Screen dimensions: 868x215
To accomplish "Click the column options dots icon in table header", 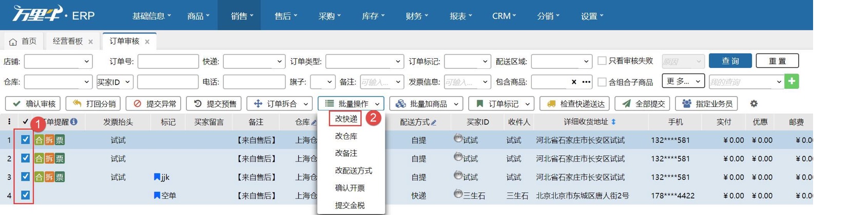I will 9,121.
